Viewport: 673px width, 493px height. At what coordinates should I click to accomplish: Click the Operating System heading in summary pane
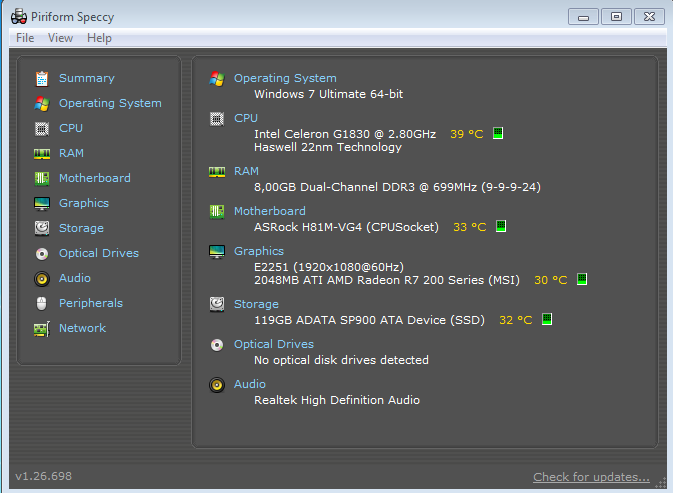click(x=285, y=78)
